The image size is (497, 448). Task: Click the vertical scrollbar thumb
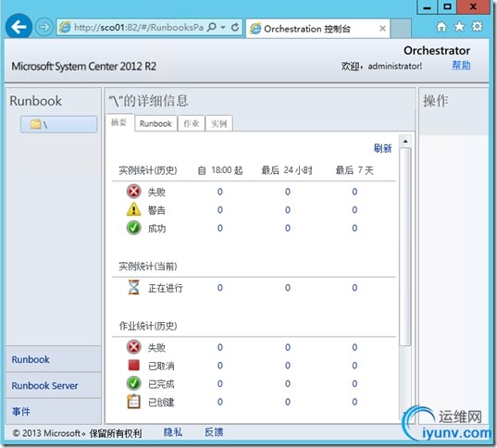pyautogui.click(x=405, y=246)
